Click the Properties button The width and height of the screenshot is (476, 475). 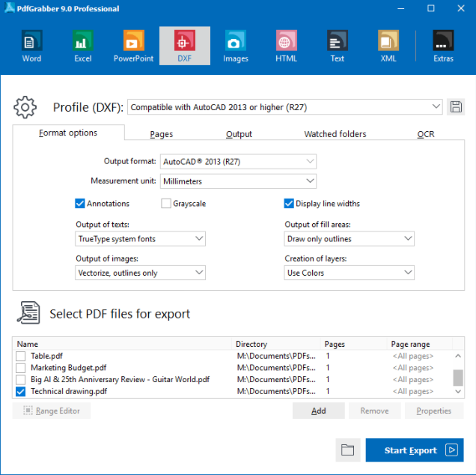click(x=434, y=411)
